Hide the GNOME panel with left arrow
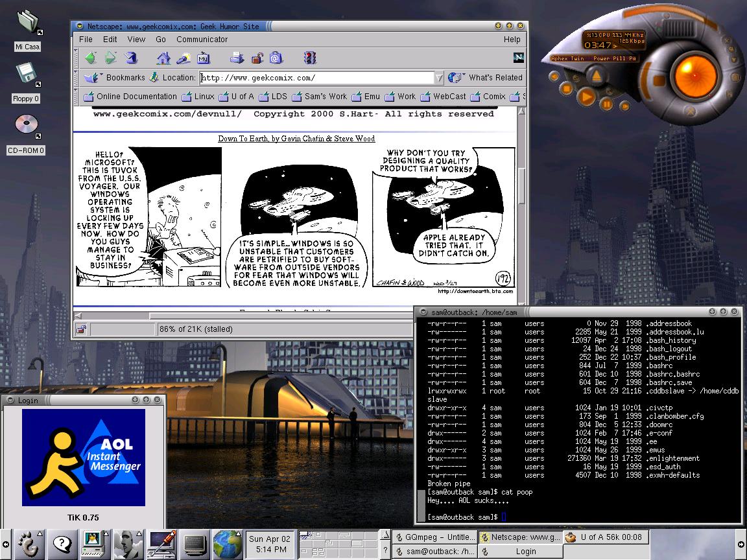The width and height of the screenshot is (747, 560). pyautogui.click(x=5, y=544)
